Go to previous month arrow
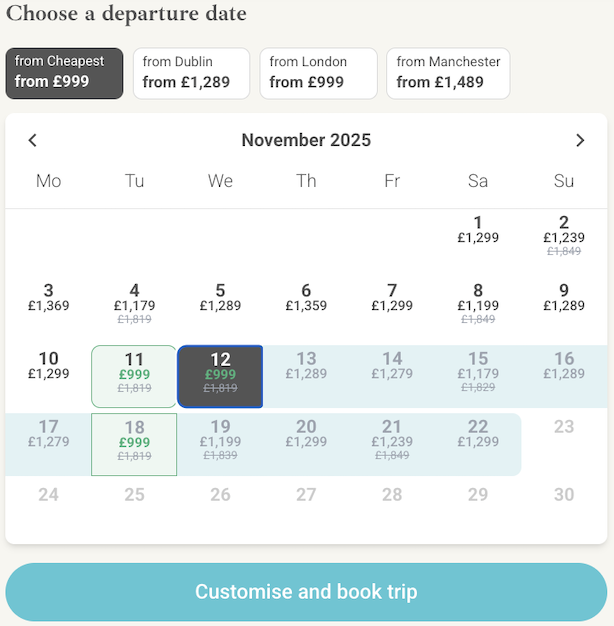 point(33,140)
